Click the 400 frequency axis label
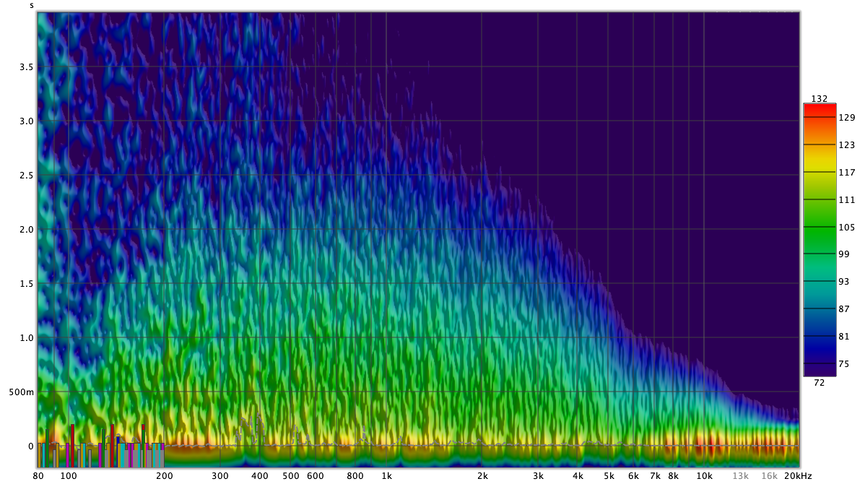The image size is (865, 484). coord(259,476)
